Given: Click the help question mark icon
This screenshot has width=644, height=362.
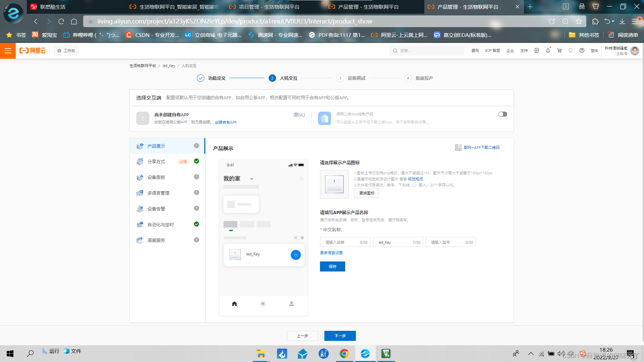Looking at the screenshot, I should pos(582,51).
